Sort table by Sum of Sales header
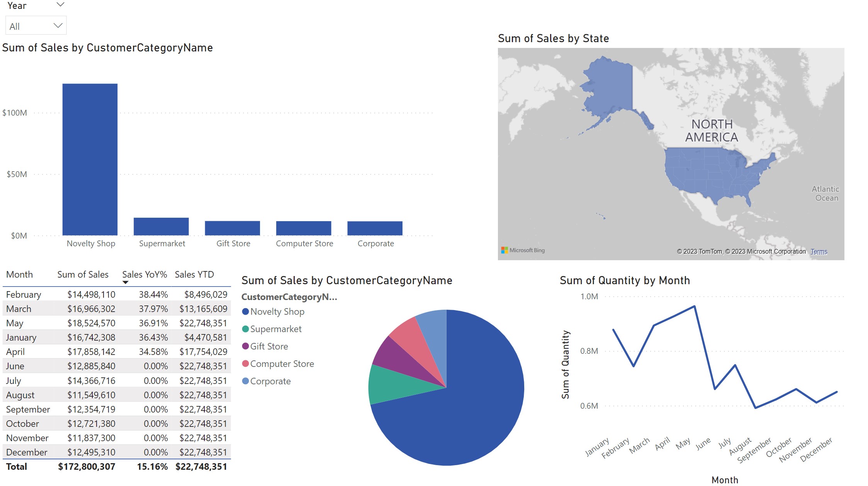 (x=83, y=275)
